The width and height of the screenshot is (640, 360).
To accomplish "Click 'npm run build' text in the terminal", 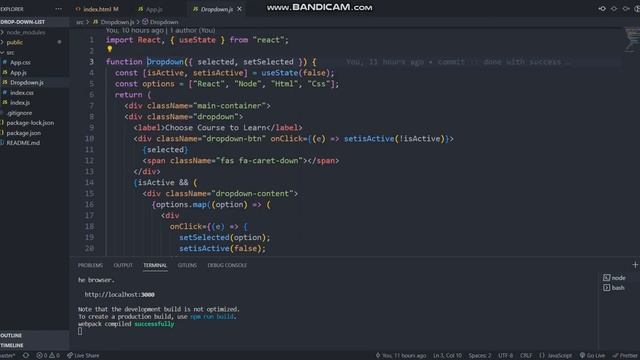I will [x=213, y=316].
